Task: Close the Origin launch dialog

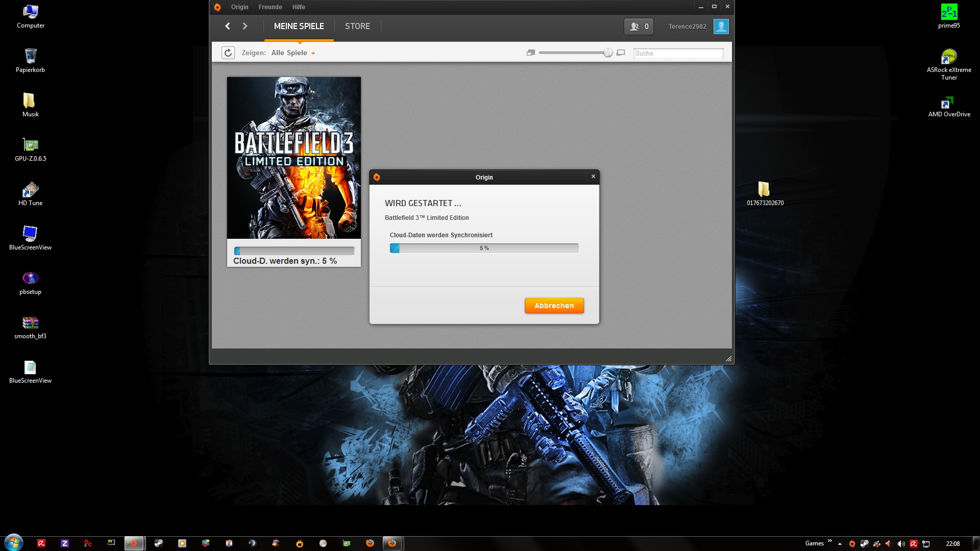Action: pos(593,177)
